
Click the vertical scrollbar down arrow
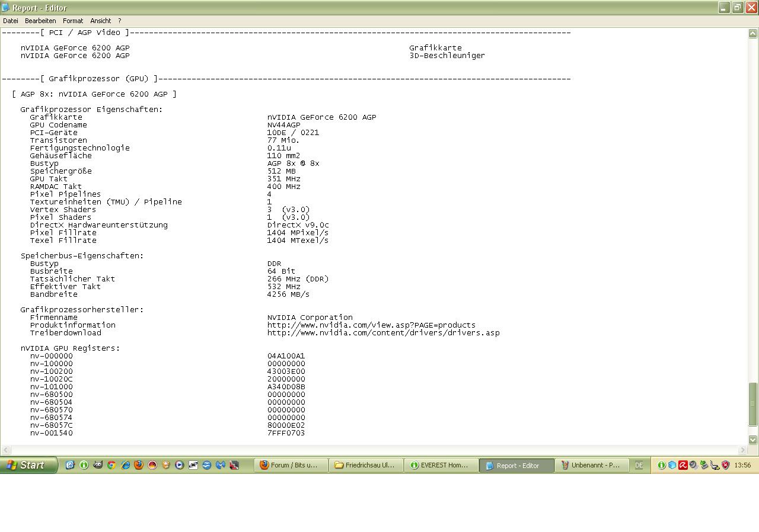[x=753, y=440]
